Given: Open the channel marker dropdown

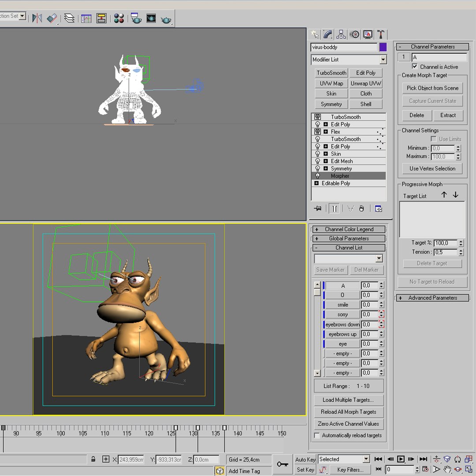Looking at the screenshot, I should point(379,258).
